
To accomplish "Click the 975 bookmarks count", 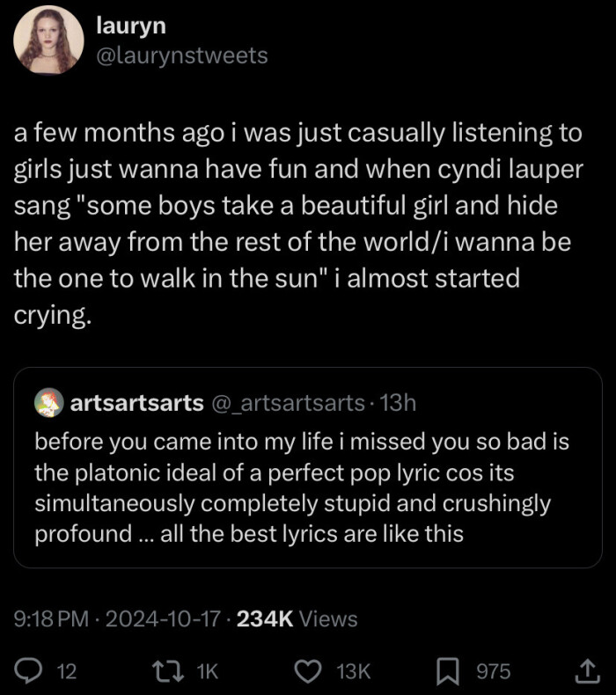I will click(x=493, y=671).
